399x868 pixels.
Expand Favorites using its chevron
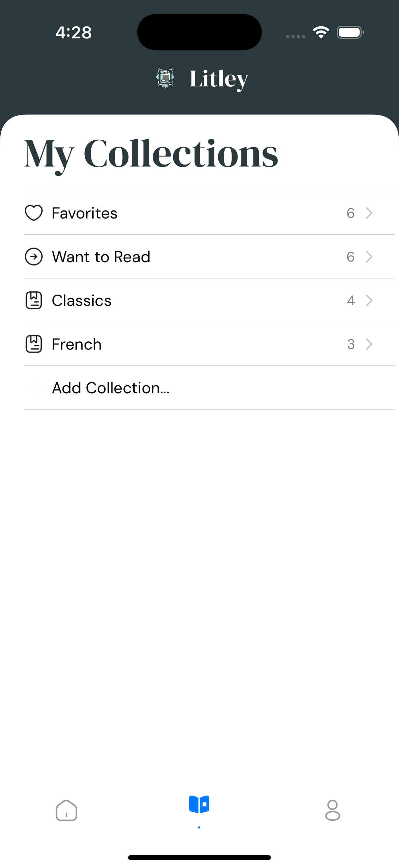(x=369, y=213)
